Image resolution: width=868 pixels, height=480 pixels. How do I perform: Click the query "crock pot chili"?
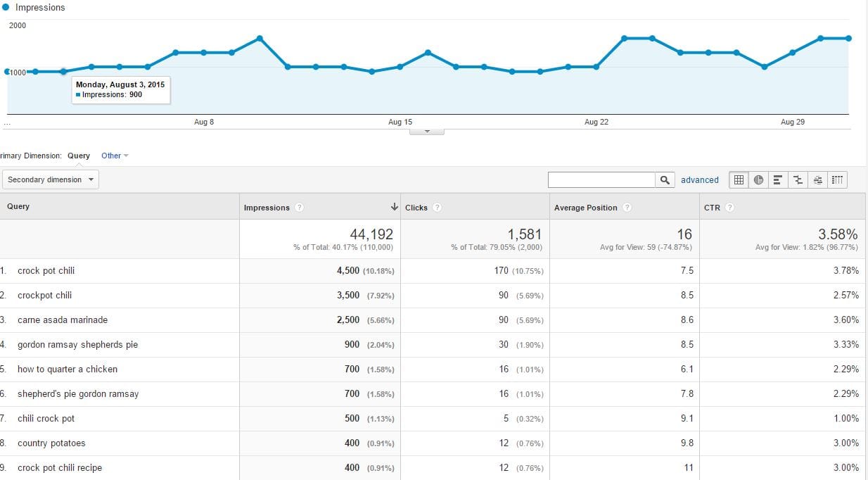click(46, 271)
